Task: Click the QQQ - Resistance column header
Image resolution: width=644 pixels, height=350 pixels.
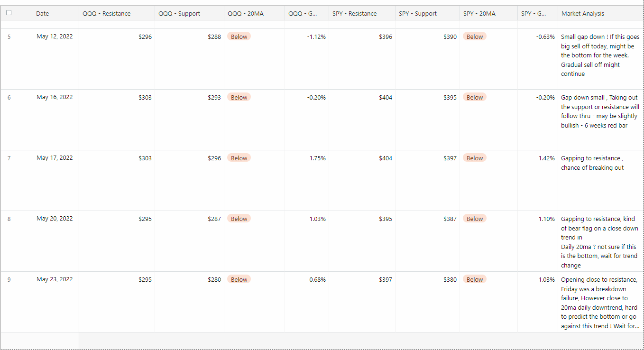Action: (x=107, y=14)
